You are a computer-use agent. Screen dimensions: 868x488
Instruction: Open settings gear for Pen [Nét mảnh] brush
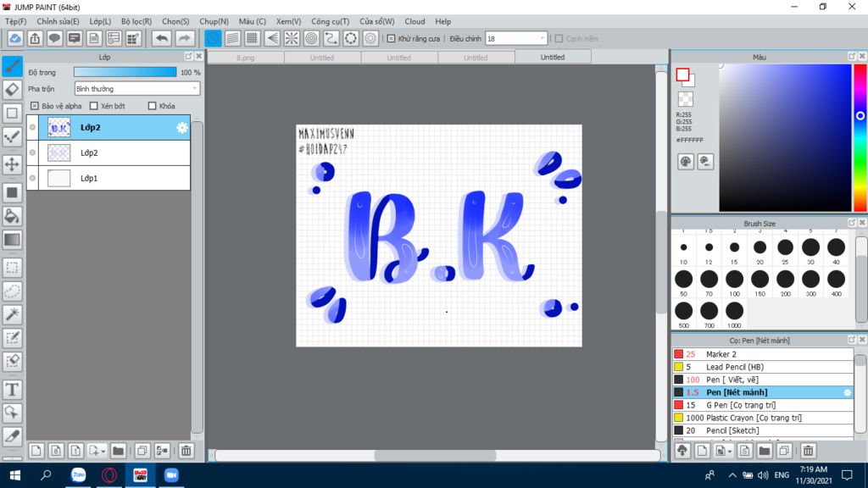[848, 392]
